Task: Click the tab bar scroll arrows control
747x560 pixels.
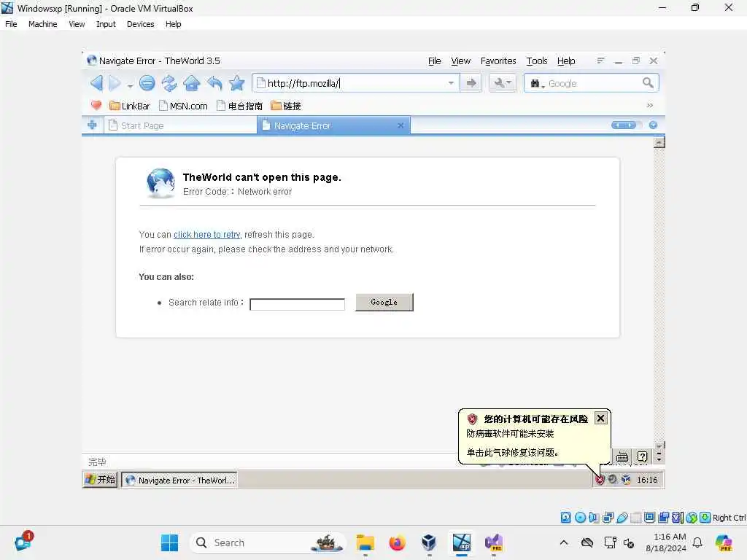Action: coord(624,125)
